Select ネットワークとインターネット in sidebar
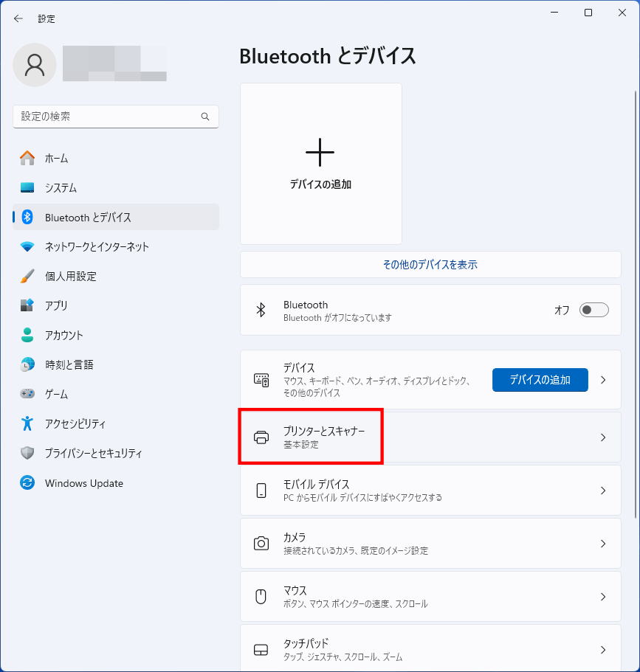This screenshot has height=672, width=640. click(x=97, y=247)
